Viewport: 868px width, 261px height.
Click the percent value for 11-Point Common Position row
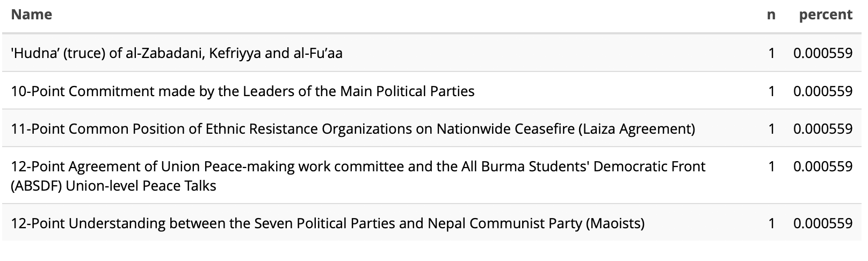(822, 129)
